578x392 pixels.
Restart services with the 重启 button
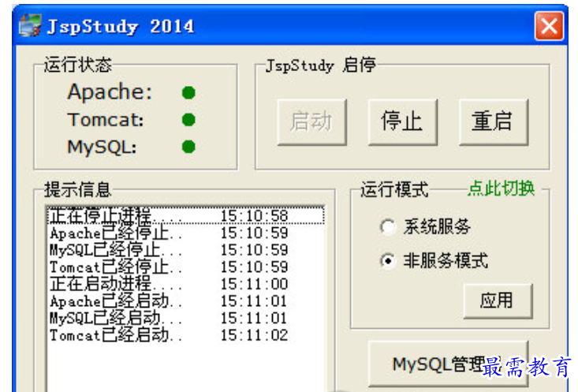(x=494, y=121)
